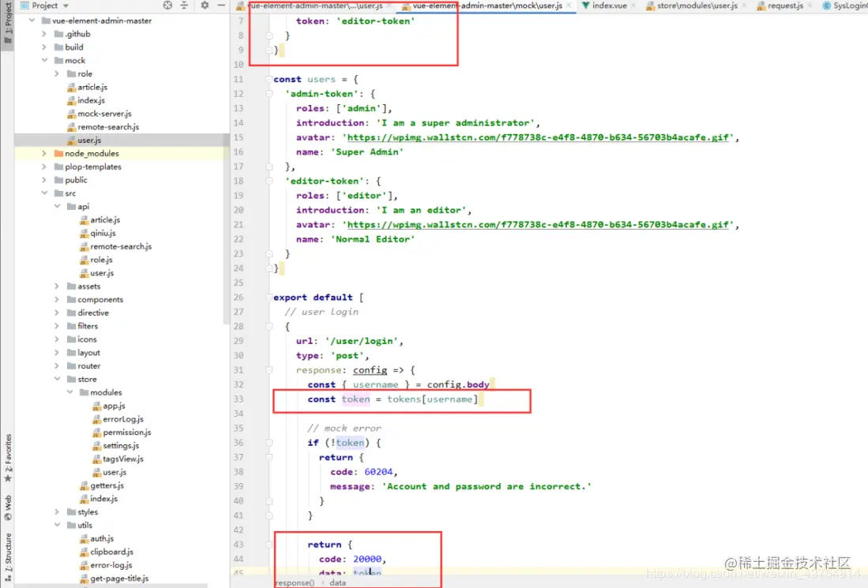Viewport: 868px width, 588px height.
Task: Click the node_modules folder icon
Action: (x=58, y=153)
